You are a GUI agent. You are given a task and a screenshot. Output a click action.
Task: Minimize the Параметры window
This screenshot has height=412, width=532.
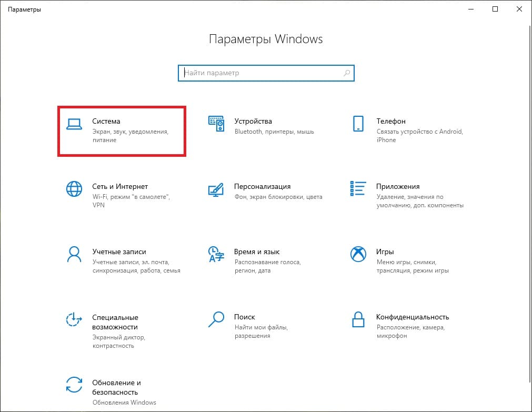click(471, 9)
